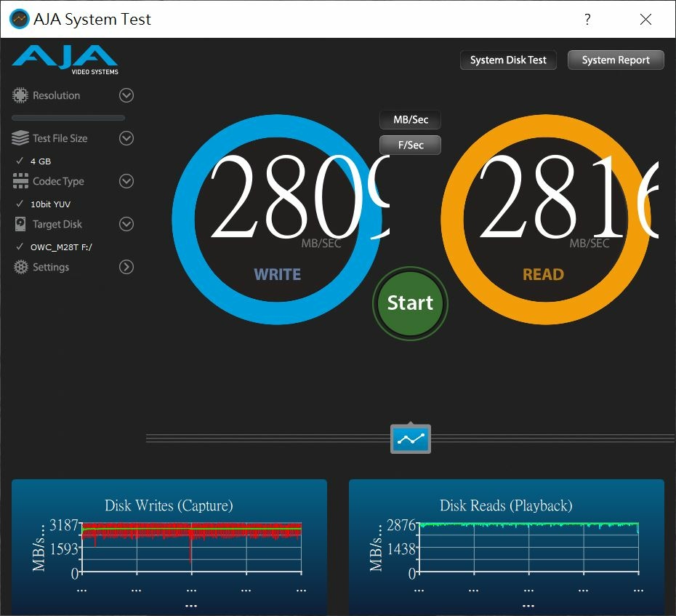Expand the Test File Size dropdown arrow

126,138
